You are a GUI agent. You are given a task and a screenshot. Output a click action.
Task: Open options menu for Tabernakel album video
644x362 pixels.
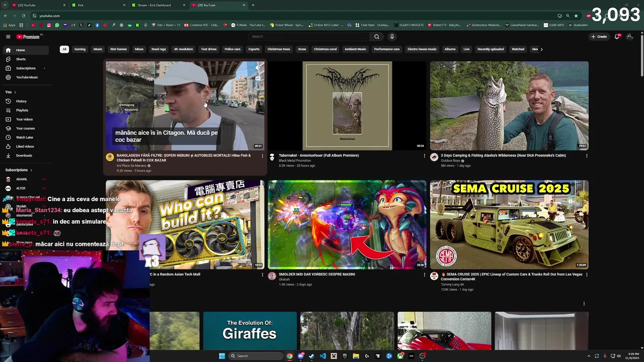point(424,156)
